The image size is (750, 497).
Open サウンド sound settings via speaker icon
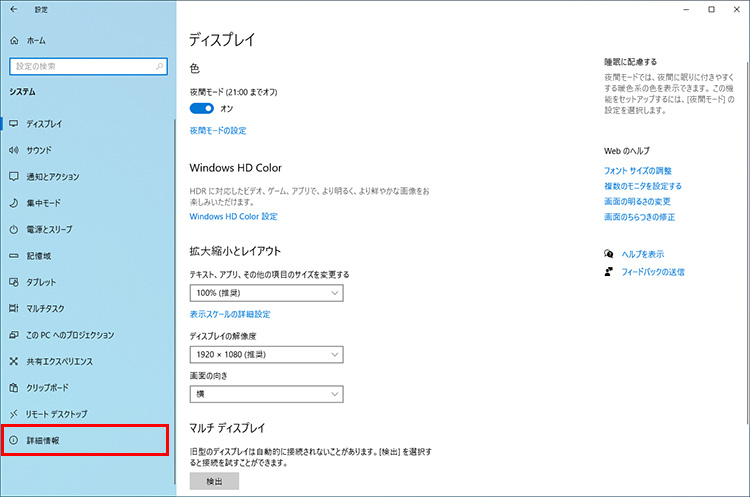point(14,150)
